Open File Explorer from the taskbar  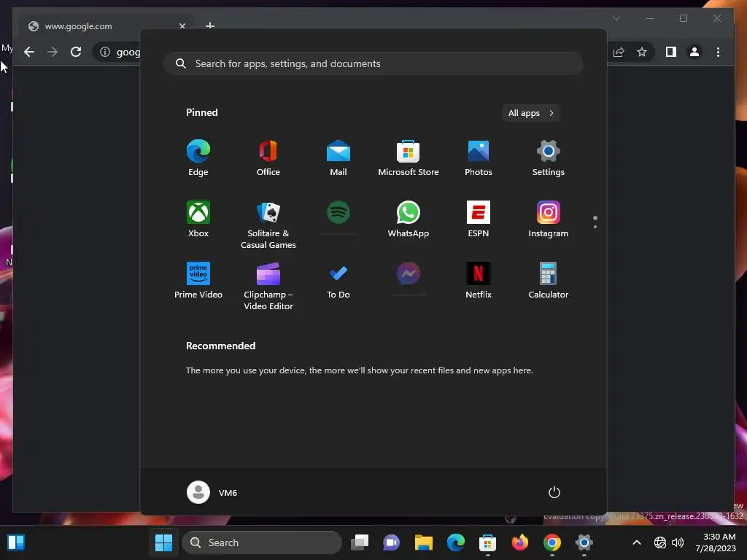[424, 542]
